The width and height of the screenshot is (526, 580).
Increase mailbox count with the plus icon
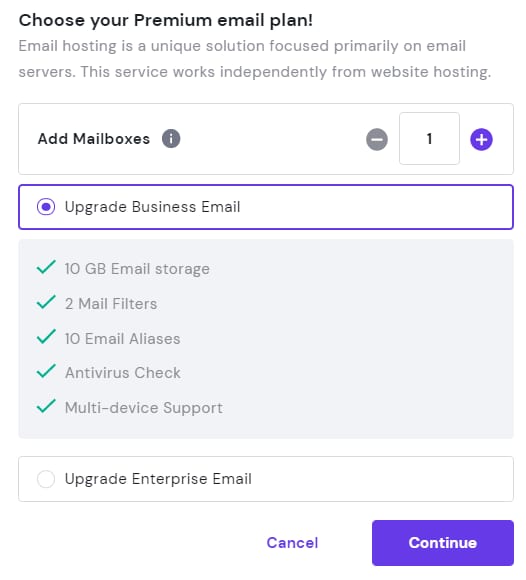point(481,139)
